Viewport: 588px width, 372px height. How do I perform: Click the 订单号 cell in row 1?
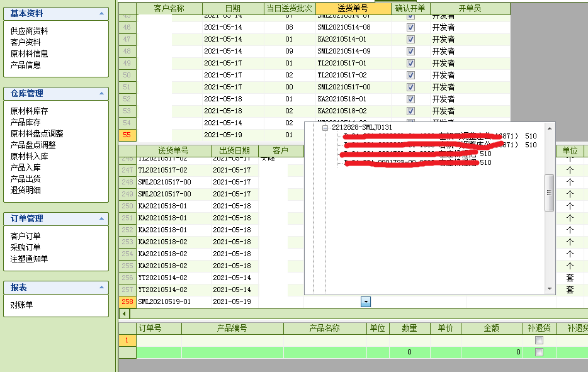point(159,340)
